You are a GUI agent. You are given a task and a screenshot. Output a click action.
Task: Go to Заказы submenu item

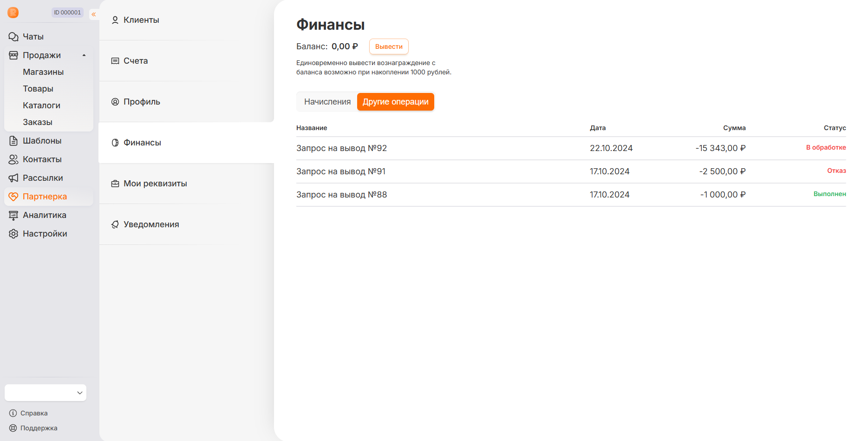[38, 122]
